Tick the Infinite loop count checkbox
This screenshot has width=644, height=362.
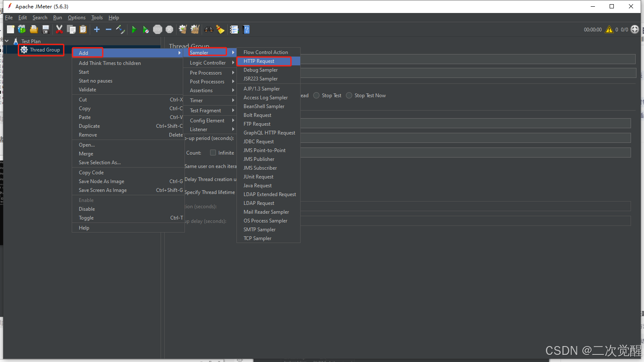213,153
